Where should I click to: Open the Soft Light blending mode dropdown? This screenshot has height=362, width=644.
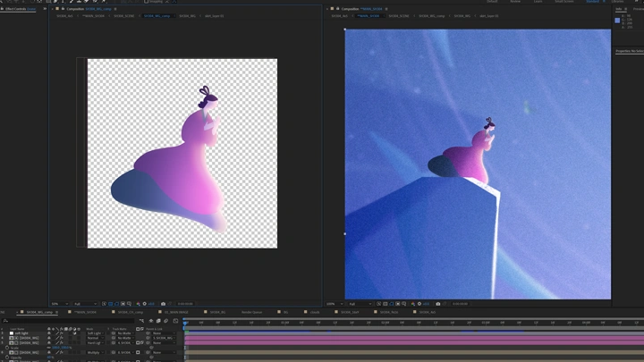tap(94, 333)
